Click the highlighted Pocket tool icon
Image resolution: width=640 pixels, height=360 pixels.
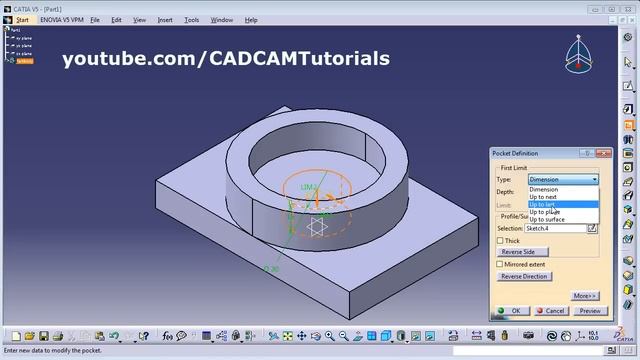pos(629,125)
